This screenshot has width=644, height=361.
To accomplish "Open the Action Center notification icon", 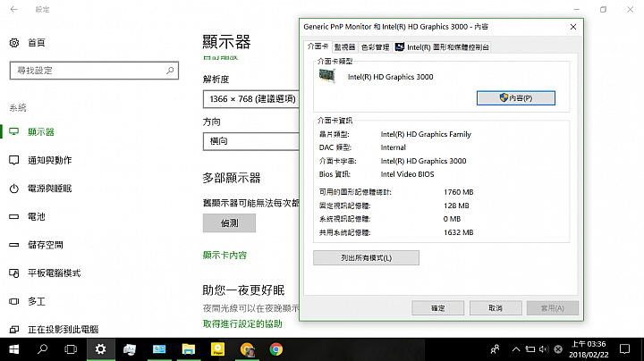I will [624, 349].
